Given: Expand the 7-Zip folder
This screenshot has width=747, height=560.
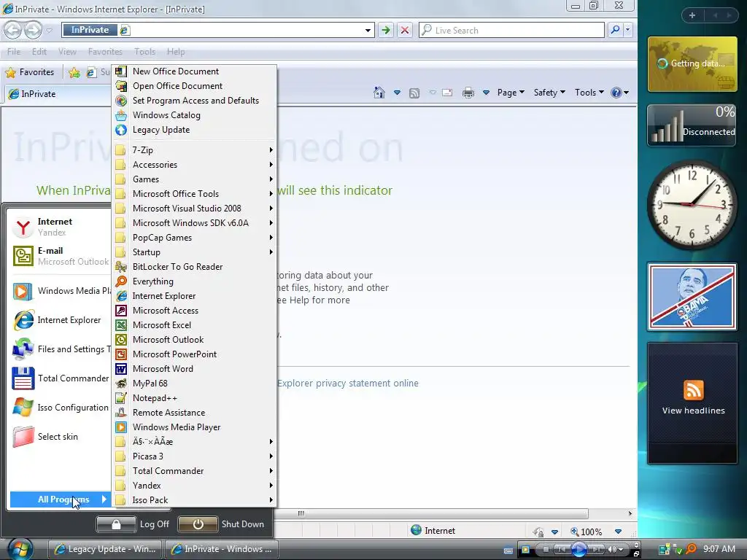Looking at the screenshot, I should [x=194, y=150].
